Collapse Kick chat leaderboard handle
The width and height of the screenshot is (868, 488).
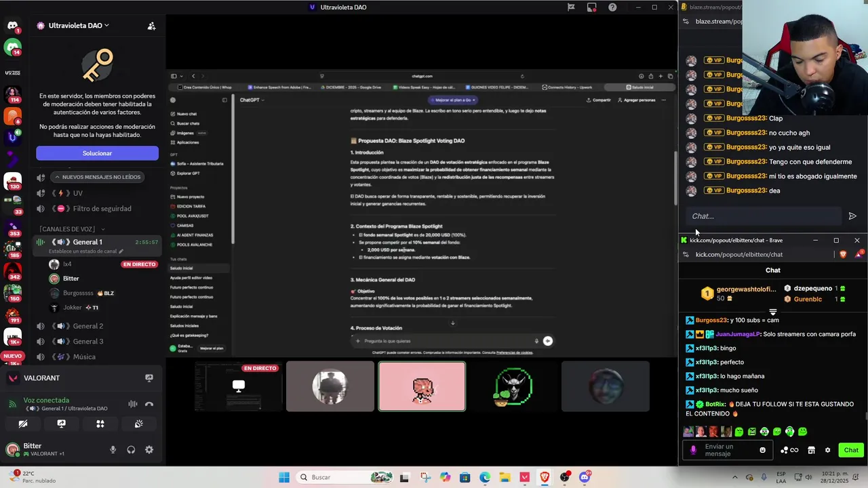772,312
